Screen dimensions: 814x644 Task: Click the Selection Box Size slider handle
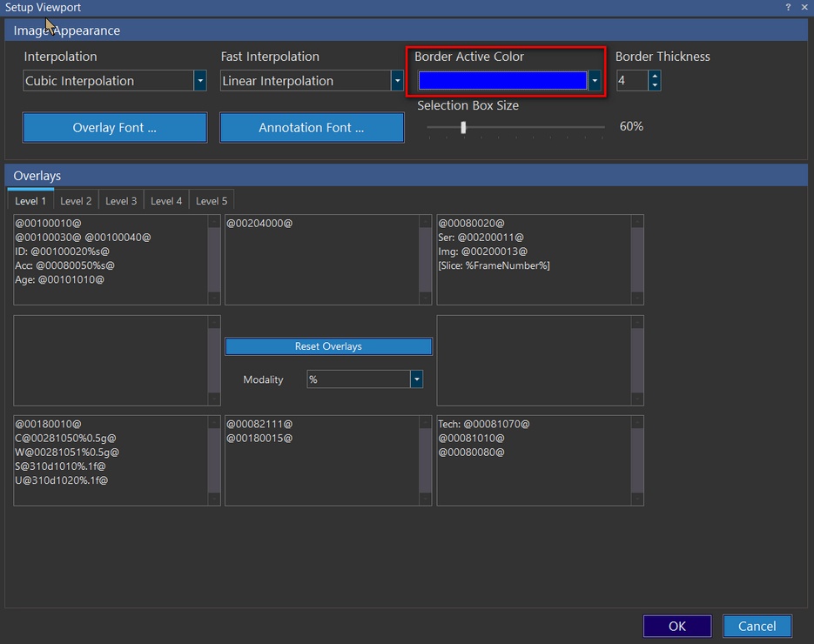coord(463,127)
